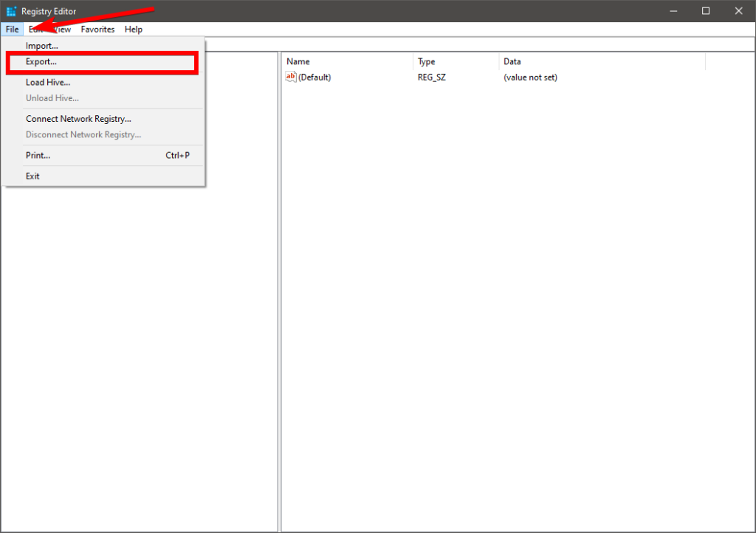Select Import from the File menu
This screenshot has width=756, height=533.
[41, 45]
